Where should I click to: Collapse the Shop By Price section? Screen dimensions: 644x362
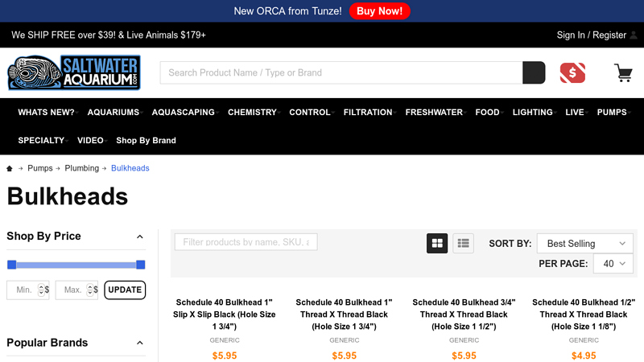pos(139,237)
